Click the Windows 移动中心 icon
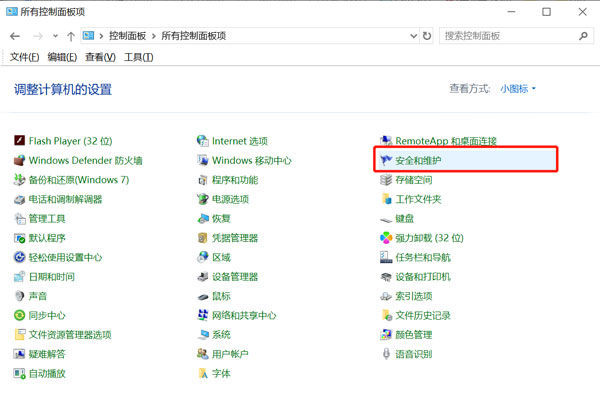This screenshot has height=401, width=600. tap(202, 160)
